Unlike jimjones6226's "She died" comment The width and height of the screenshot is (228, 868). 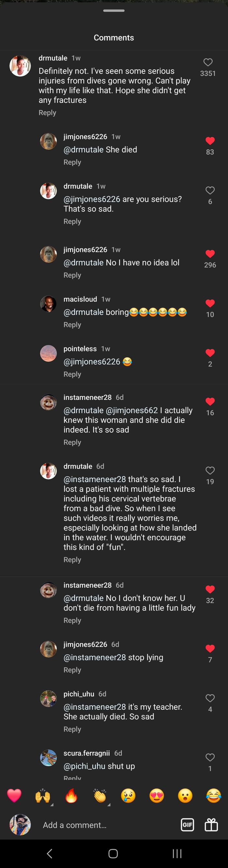click(x=210, y=141)
